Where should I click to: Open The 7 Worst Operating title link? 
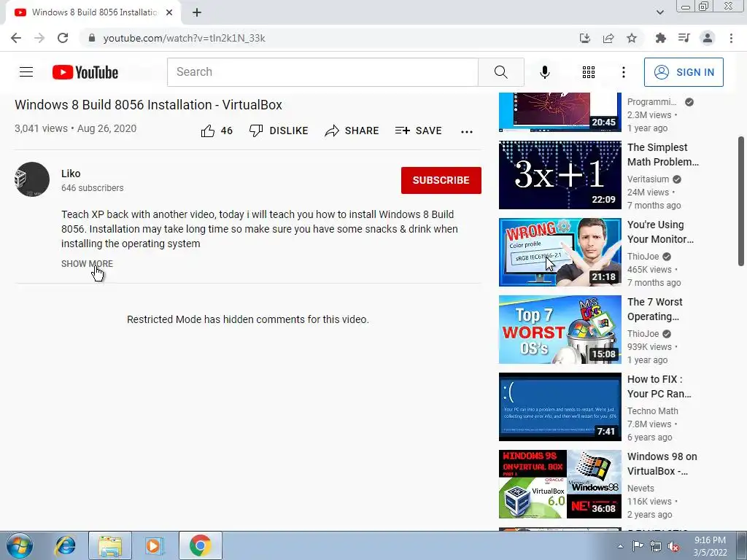click(x=654, y=309)
